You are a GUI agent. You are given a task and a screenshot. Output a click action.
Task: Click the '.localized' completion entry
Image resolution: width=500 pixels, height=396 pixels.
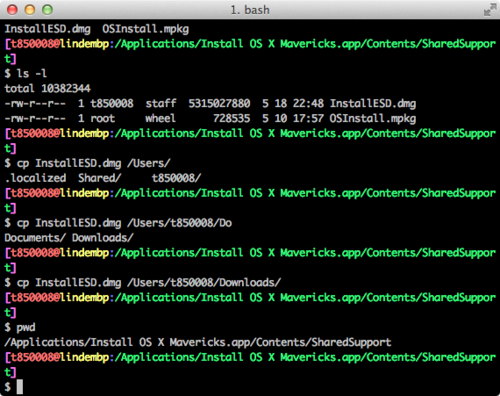pyautogui.click(x=35, y=178)
